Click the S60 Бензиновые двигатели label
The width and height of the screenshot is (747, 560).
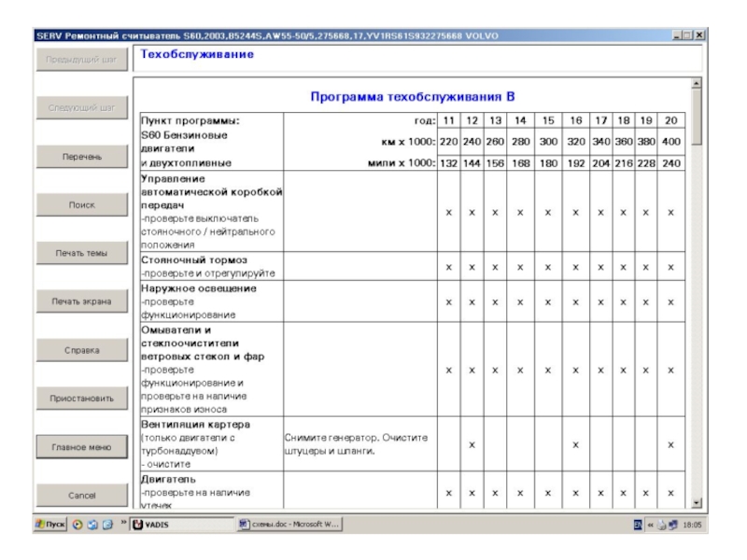point(184,142)
